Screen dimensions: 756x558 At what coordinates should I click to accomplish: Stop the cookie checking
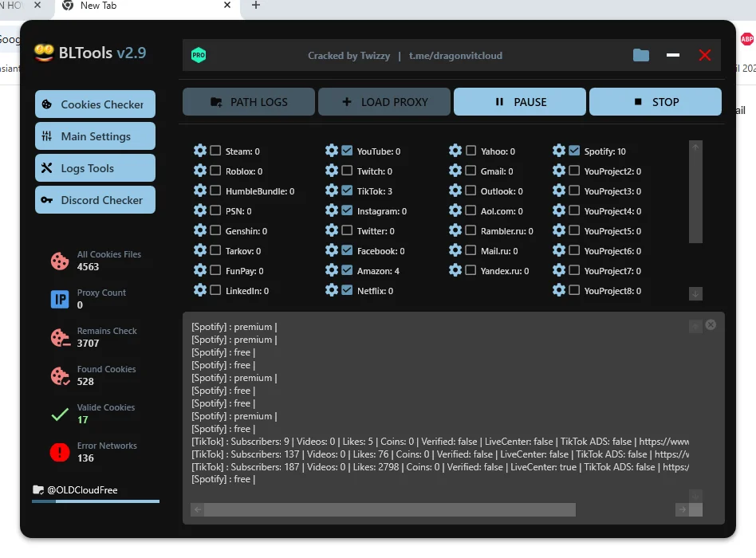[656, 102]
